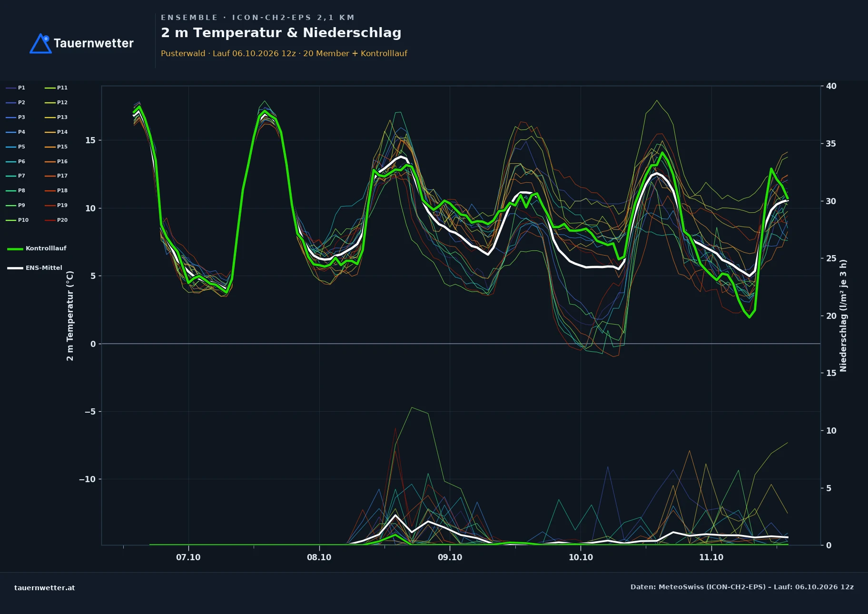Click the 2 m Temperatur (°C) axis title
This screenshot has height=614, width=868.
pos(70,316)
